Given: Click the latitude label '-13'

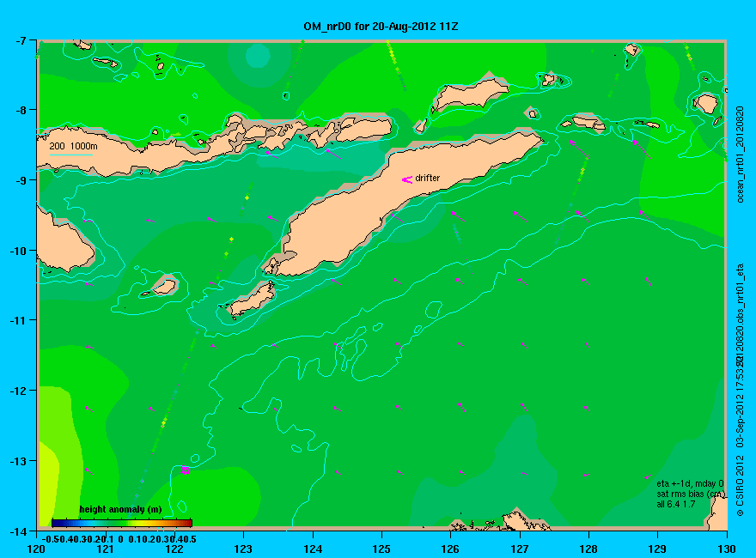Looking at the screenshot, I should 17,461.
